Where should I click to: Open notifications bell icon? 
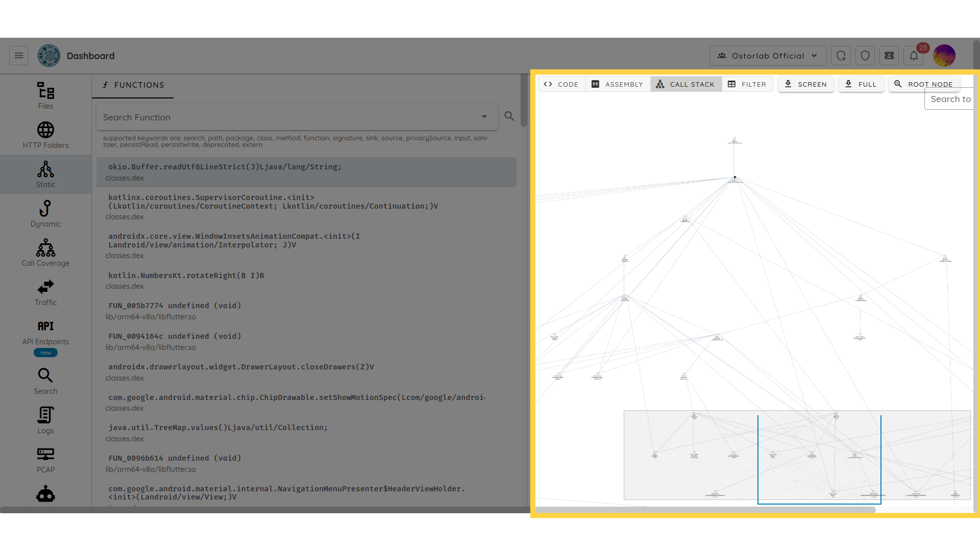tap(914, 56)
